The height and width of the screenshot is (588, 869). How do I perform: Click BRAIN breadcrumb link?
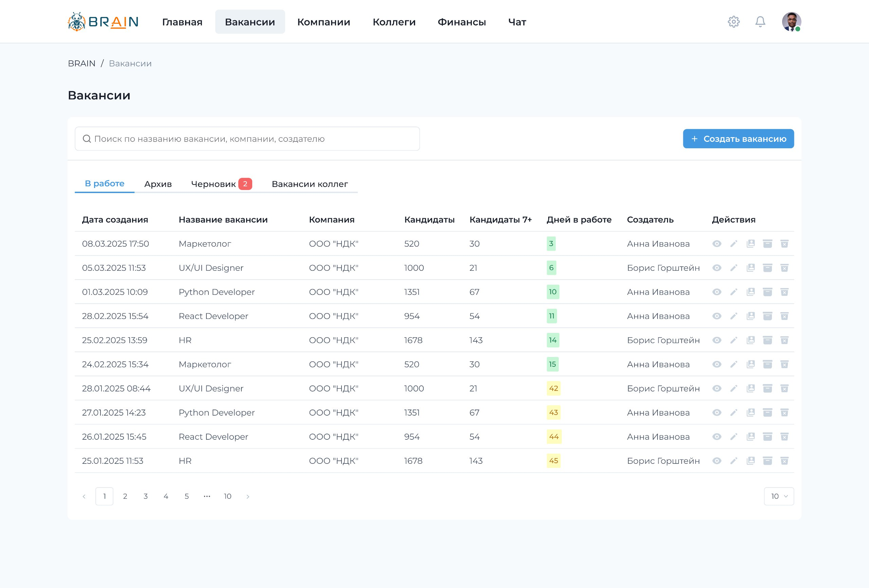[81, 63]
